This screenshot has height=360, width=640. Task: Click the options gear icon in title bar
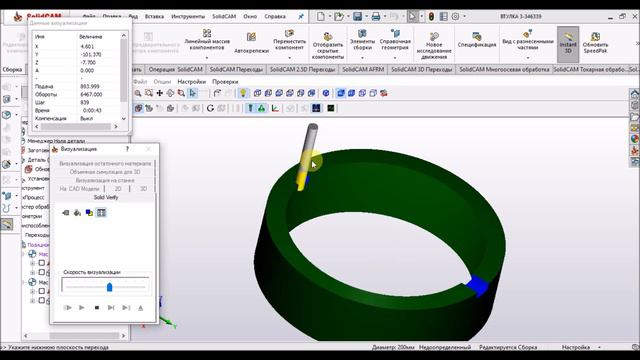(455, 16)
